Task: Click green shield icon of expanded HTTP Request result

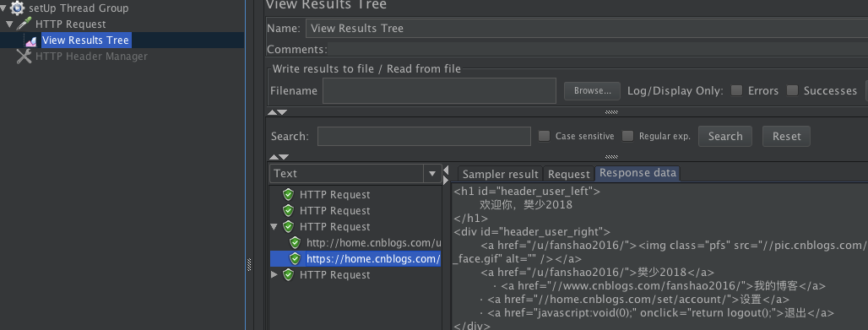Action: 288,226
